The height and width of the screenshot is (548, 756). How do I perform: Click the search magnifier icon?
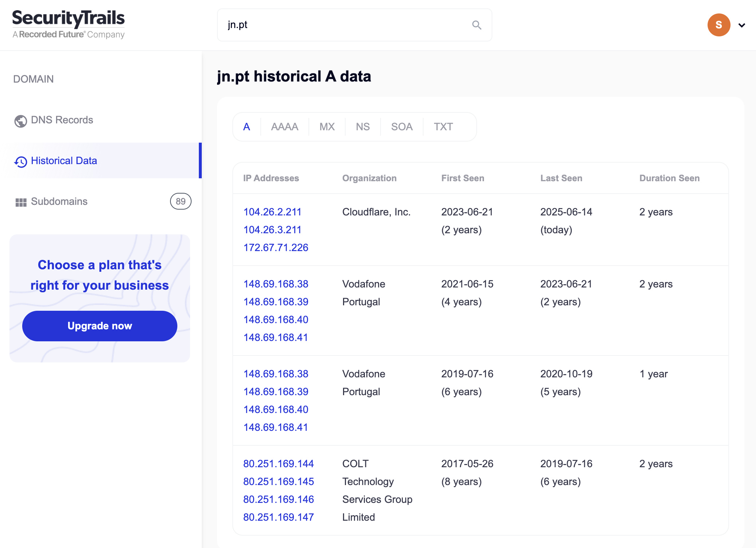tap(477, 25)
